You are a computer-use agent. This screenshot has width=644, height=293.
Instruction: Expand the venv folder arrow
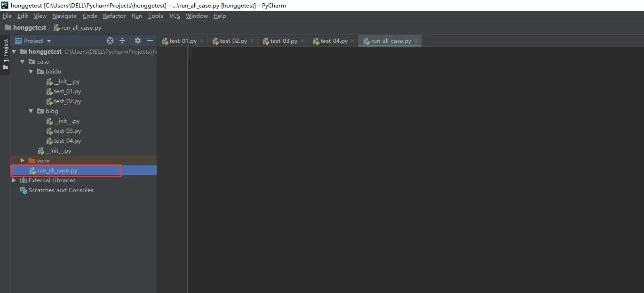pyautogui.click(x=22, y=161)
